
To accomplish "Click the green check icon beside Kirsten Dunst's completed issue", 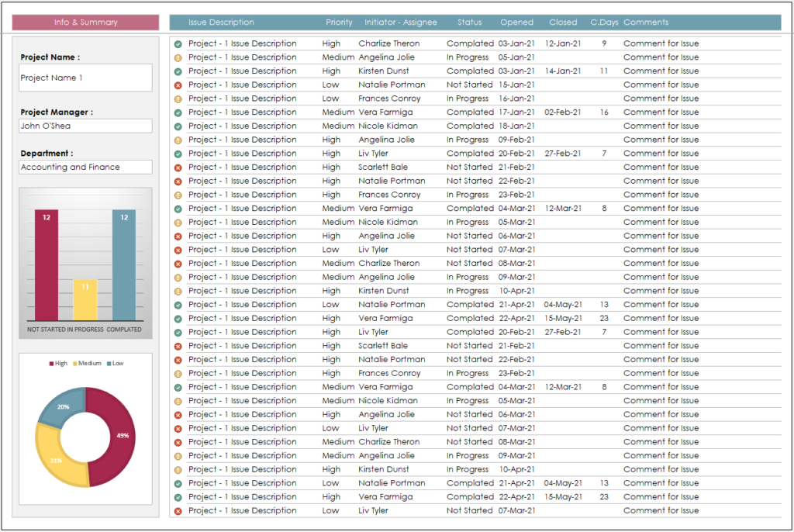I will [179, 71].
